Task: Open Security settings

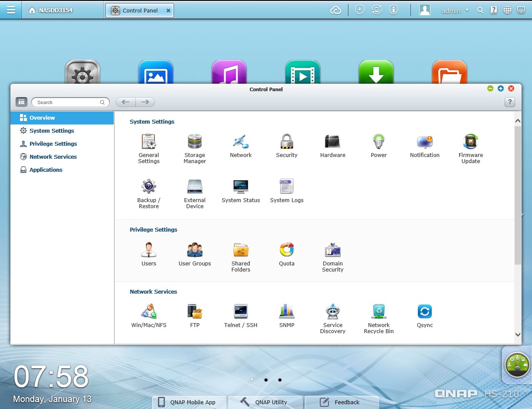Action: pyautogui.click(x=287, y=146)
